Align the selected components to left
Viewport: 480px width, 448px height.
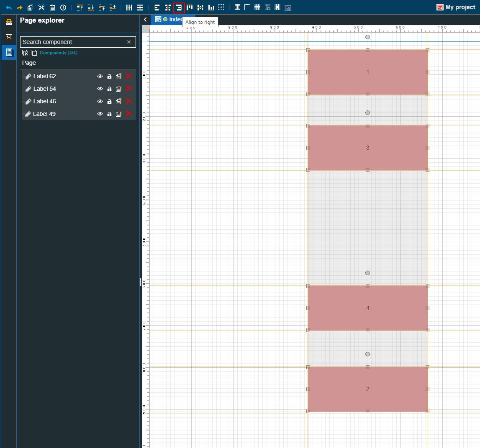tap(157, 8)
